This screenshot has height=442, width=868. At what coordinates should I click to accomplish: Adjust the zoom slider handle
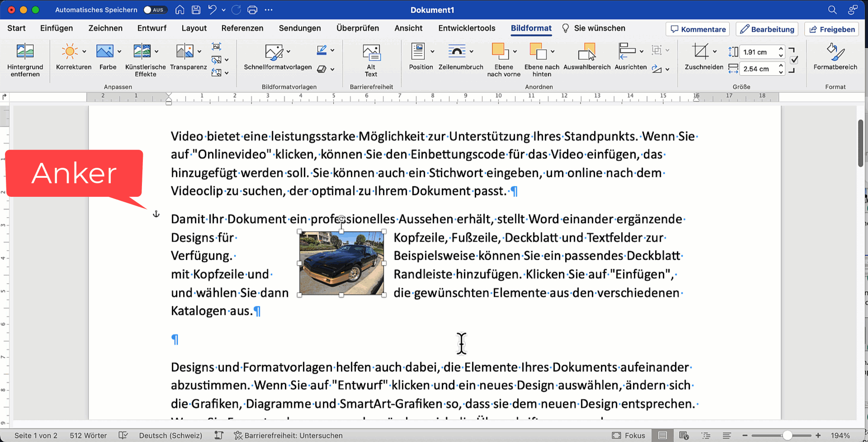click(787, 435)
